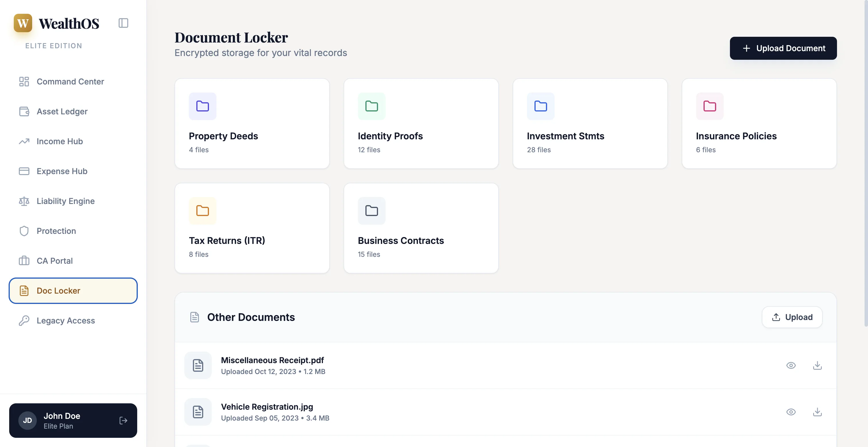Click 'Uploaded Oct 12, 2023' metadata line
Screen dimensions: 868x447
click(273, 371)
